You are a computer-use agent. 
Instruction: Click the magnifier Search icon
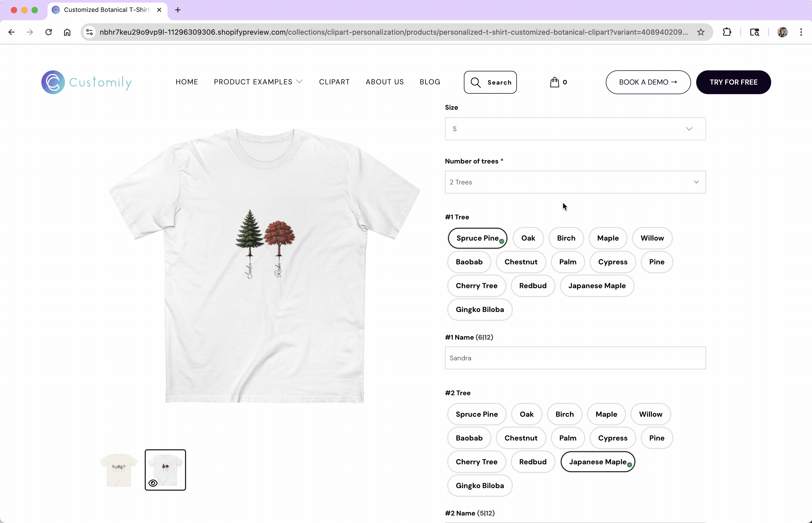476,83
